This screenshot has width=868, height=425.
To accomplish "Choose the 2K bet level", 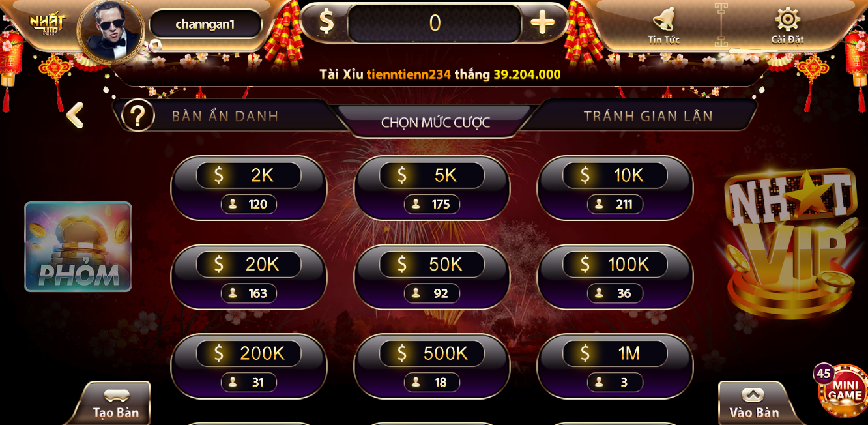I will (x=248, y=188).
